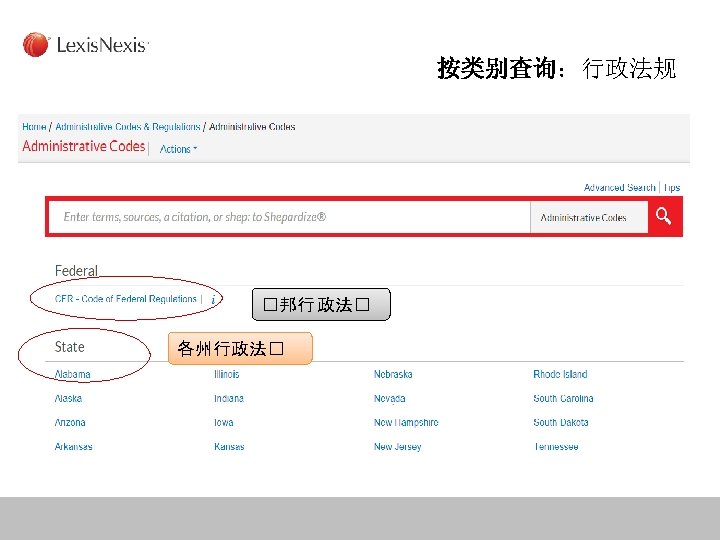Open the Actions dropdown menu
The width and height of the screenshot is (720, 540).
tap(178, 149)
